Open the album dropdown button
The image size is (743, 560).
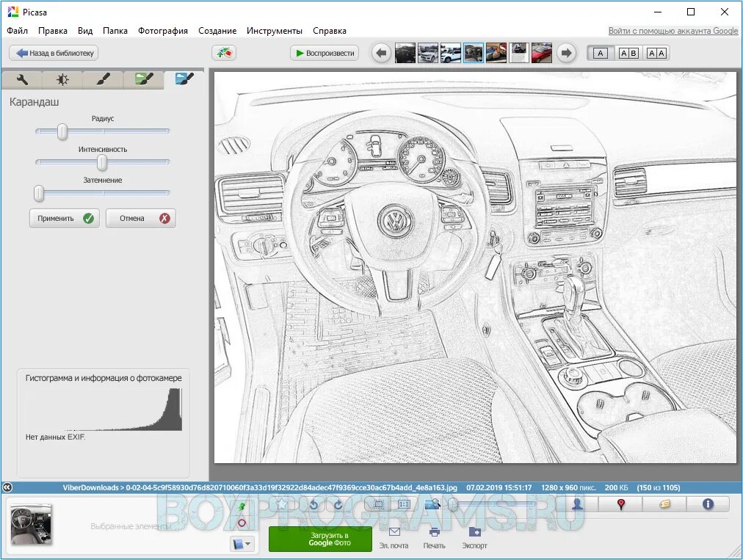point(242,543)
